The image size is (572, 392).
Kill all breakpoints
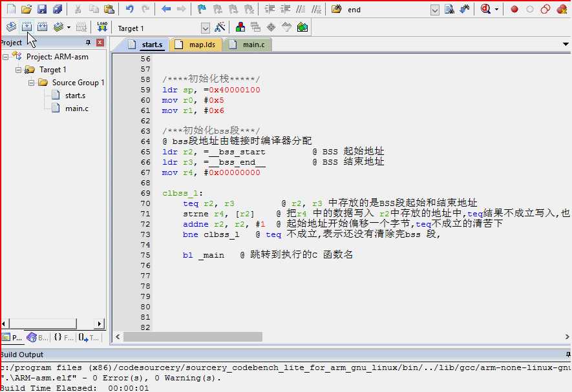tap(562, 9)
